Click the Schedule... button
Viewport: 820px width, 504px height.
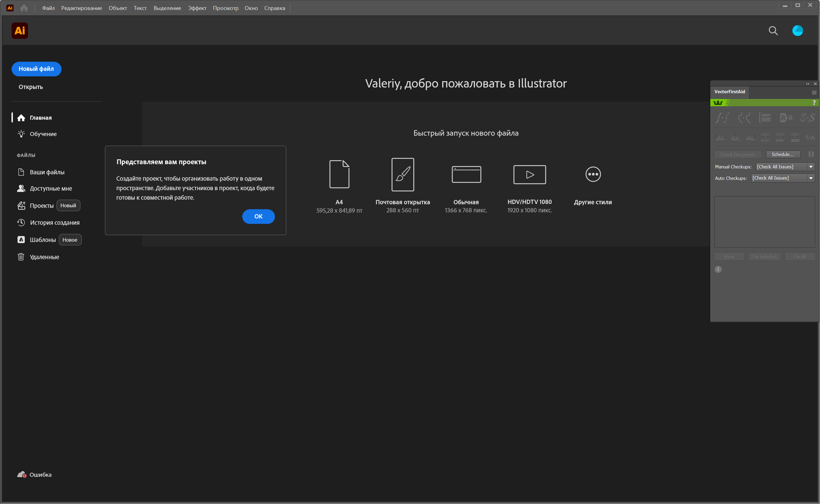pyautogui.click(x=782, y=154)
